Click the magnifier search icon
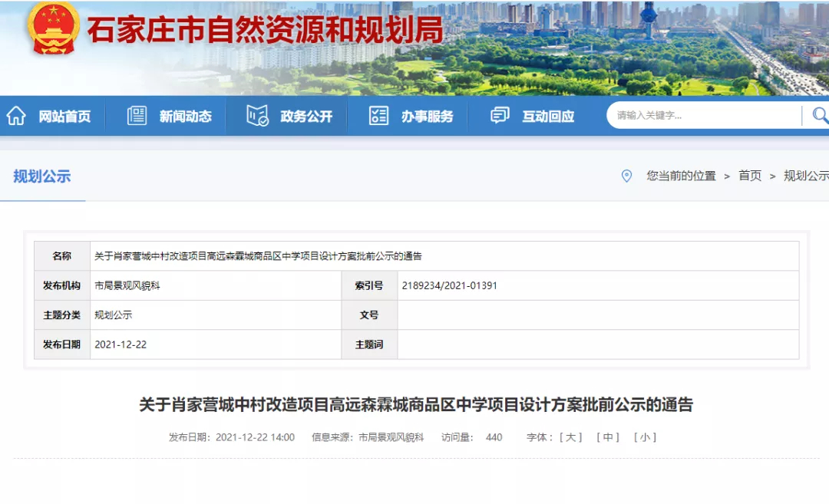 tap(820, 115)
